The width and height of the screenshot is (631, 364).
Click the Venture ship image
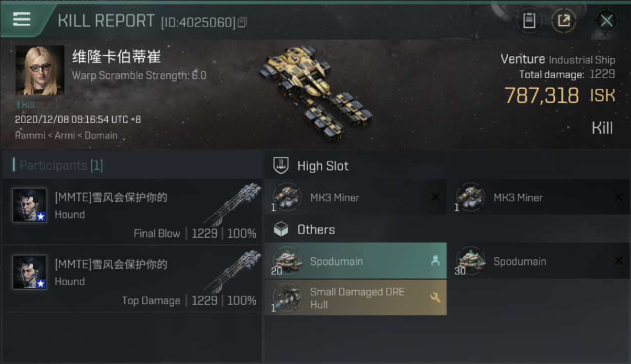click(315, 92)
